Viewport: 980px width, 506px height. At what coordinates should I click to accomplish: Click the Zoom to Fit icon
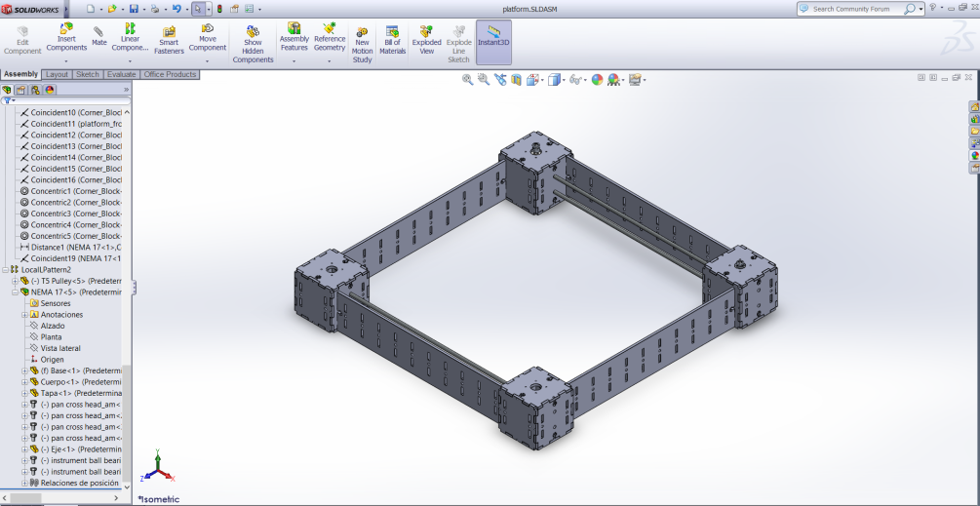pyautogui.click(x=467, y=79)
